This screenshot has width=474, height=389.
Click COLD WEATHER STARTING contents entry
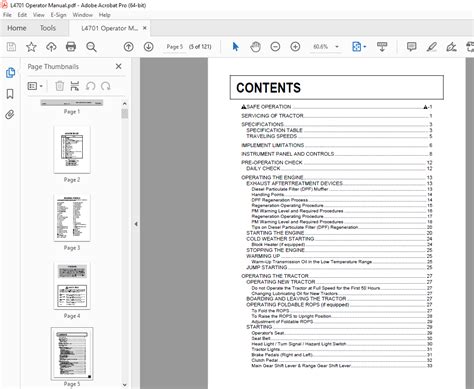point(339,239)
